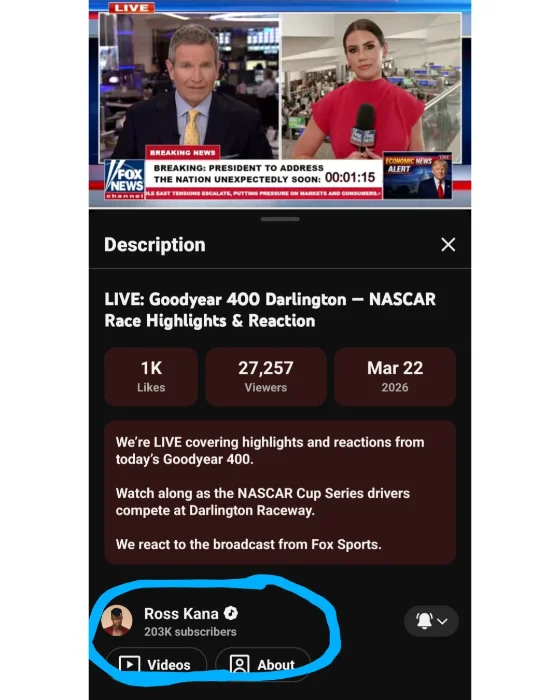Click the Fox News channel logo
Viewport: 560px width, 700px height.
point(125,179)
